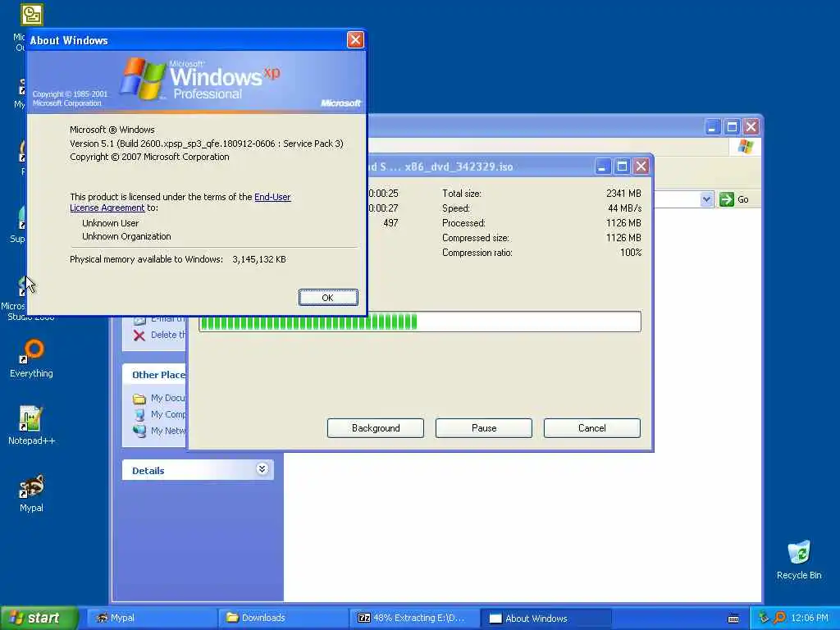
Task: Click the Other Places panel header
Action: [154, 374]
